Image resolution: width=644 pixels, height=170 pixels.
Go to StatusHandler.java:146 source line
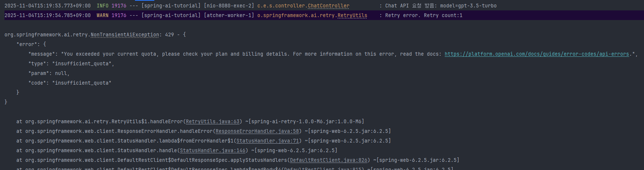[x=212, y=151]
